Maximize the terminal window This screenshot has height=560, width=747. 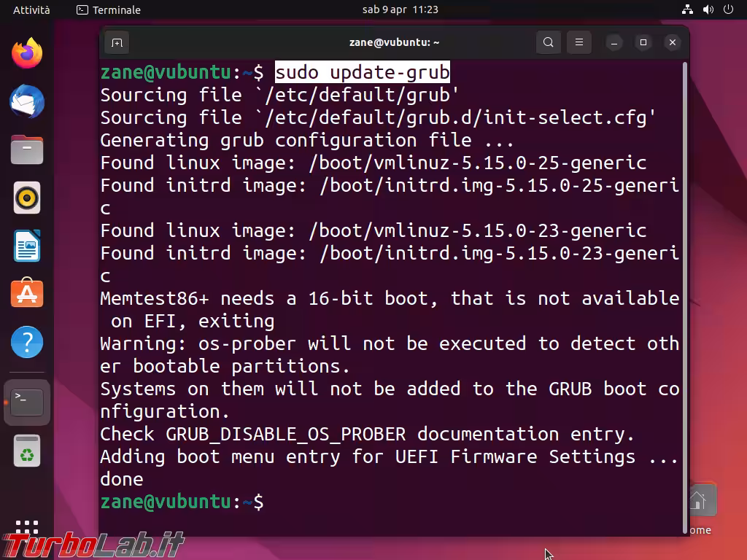[643, 42]
